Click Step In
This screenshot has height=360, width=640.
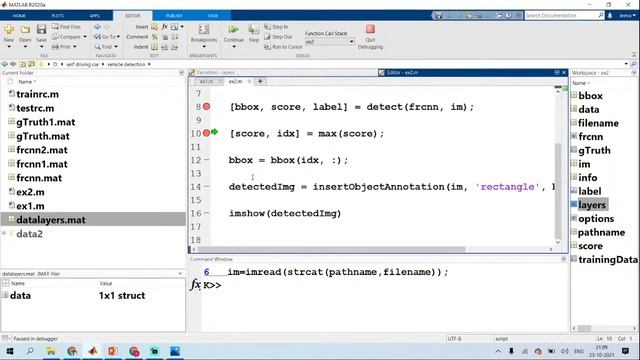coord(276,27)
